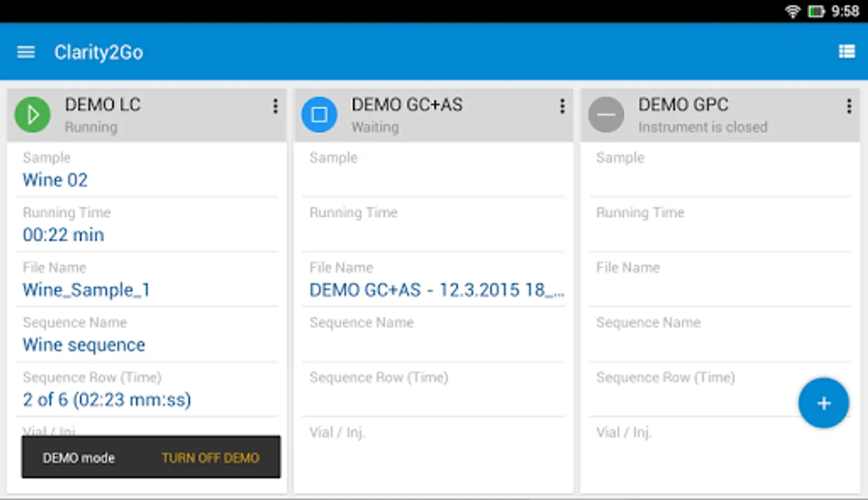The height and width of the screenshot is (500, 868).
Task: Select file name Wine_Sample_1
Action: [x=86, y=290]
